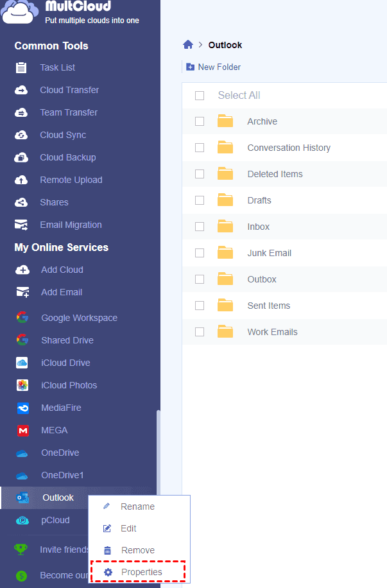Click the Cloud Backup icon
387x588 pixels.
click(21, 157)
